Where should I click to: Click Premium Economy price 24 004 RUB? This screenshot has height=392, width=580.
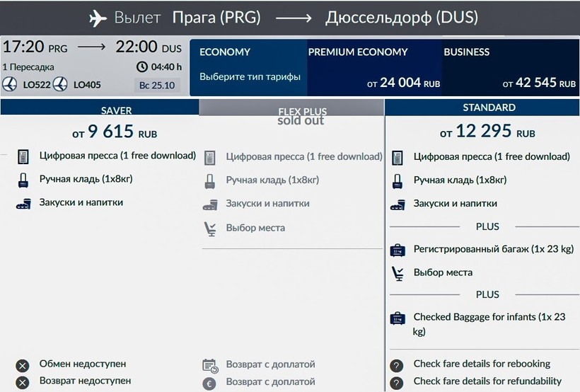(403, 83)
